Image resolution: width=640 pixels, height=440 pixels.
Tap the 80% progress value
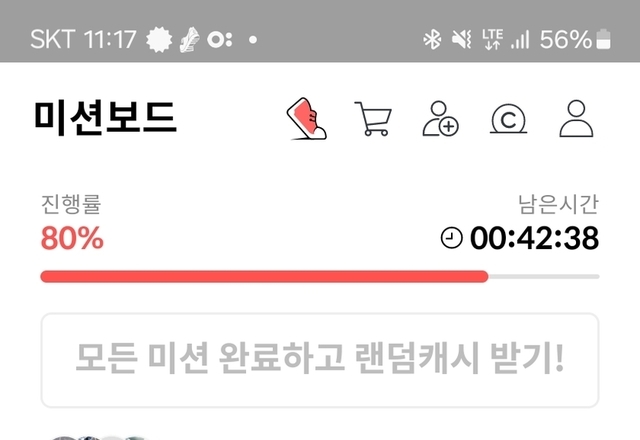pos(72,238)
